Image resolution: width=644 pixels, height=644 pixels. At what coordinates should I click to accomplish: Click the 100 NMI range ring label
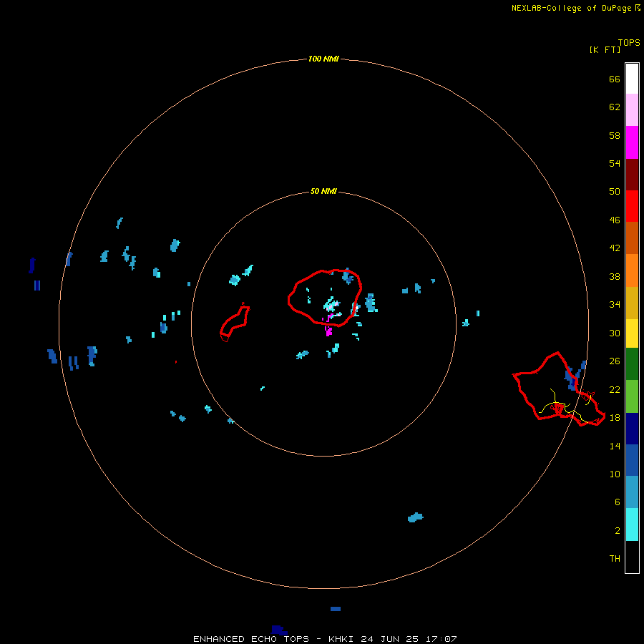click(x=323, y=59)
